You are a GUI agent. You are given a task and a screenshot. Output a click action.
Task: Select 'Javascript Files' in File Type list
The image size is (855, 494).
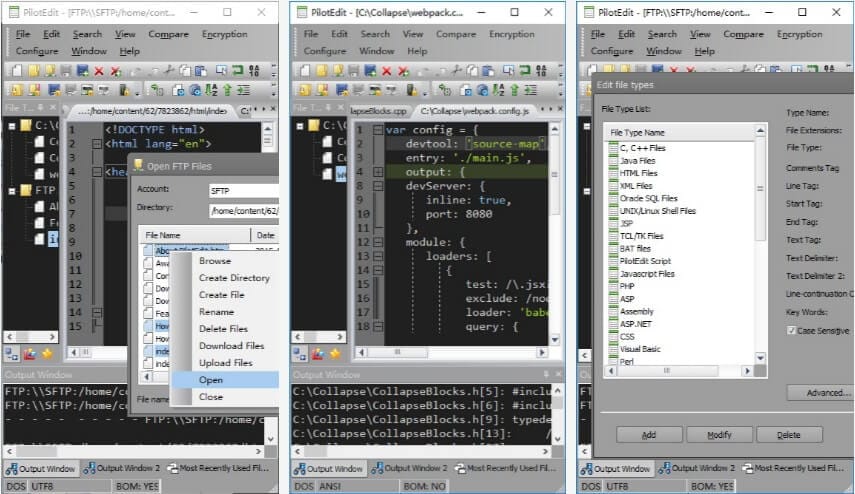647,274
